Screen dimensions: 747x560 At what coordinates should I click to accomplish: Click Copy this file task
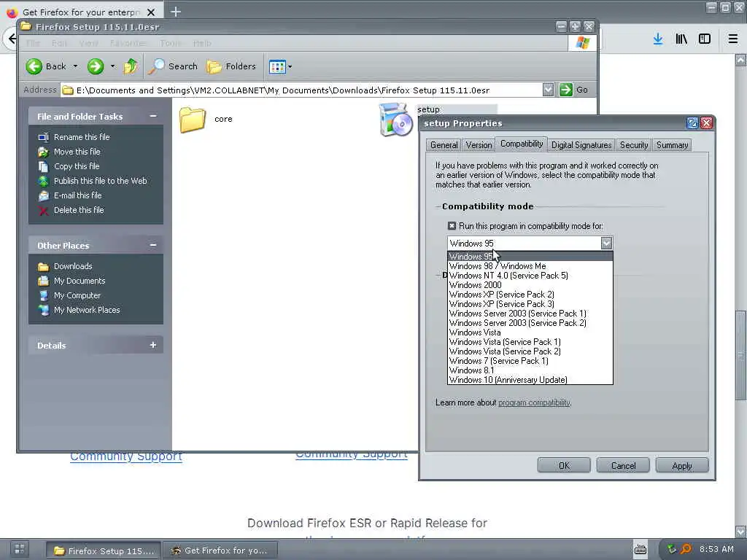tap(76, 166)
